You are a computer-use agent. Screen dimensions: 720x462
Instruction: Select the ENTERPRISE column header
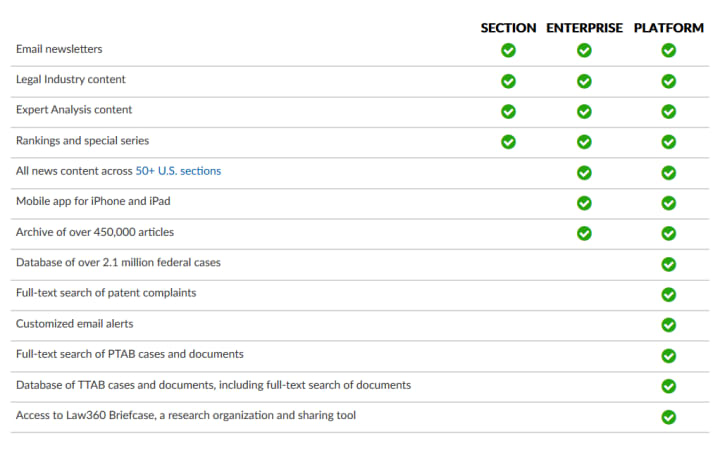[585, 28]
